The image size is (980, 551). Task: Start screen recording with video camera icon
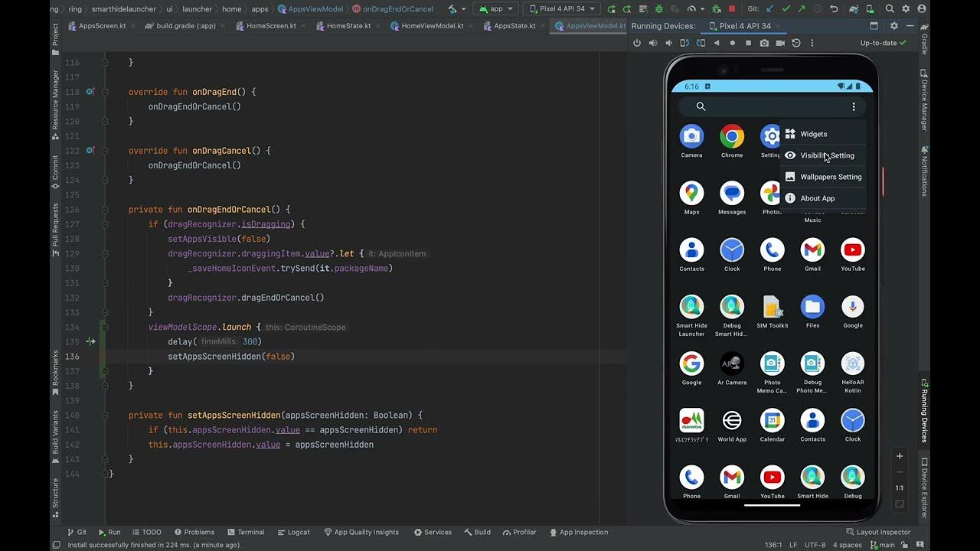(780, 43)
